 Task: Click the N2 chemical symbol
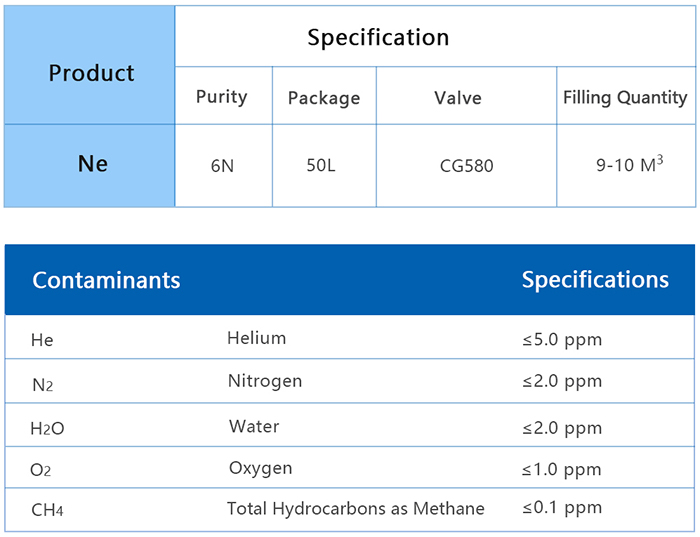tap(42, 384)
